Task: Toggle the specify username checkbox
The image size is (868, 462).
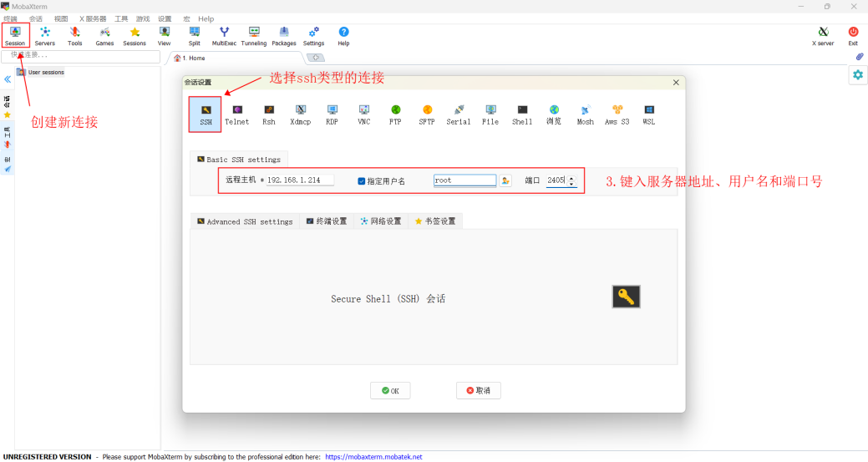Action: coord(362,181)
